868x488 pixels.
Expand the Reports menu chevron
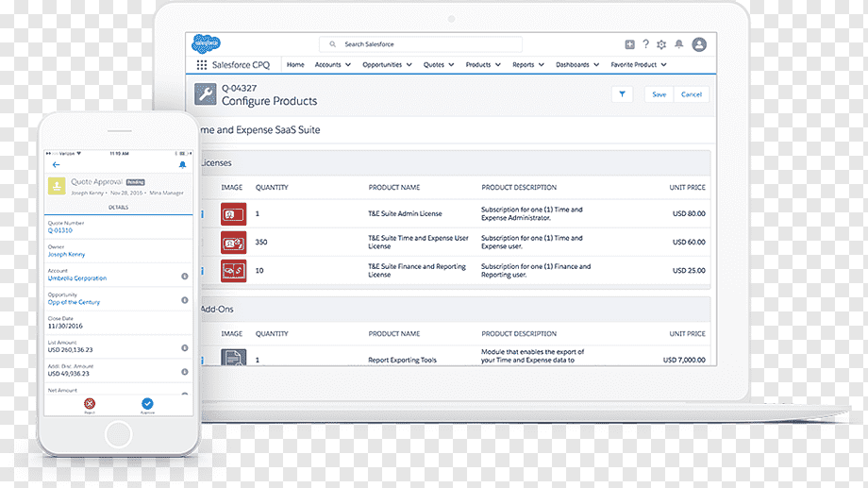(x=542, y=65)
